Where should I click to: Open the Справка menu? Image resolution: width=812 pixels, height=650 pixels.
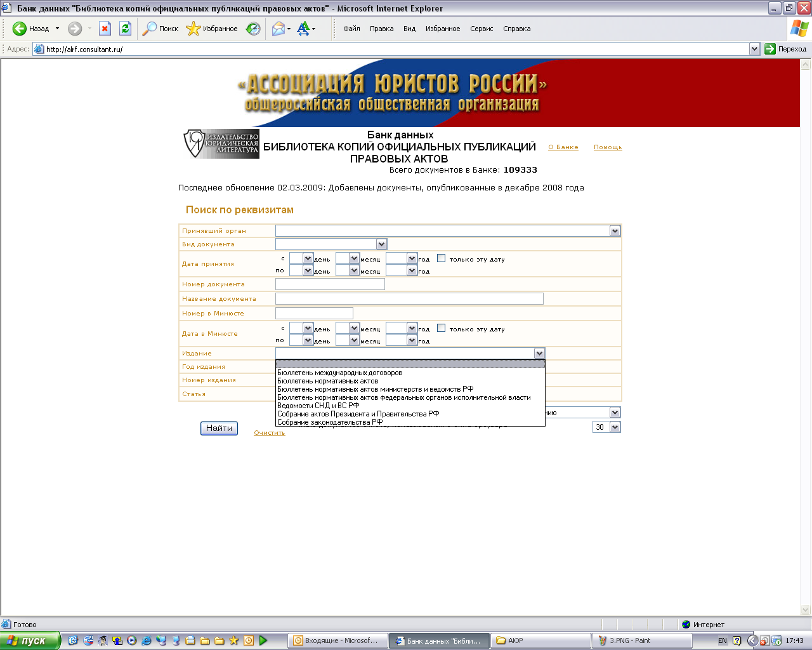(516, 29)
